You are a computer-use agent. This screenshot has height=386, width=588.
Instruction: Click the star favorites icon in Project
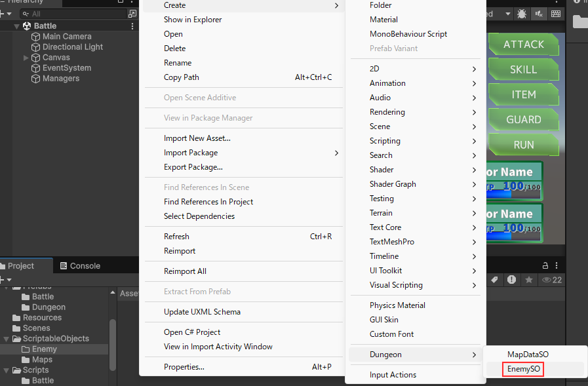coord(528,280)
